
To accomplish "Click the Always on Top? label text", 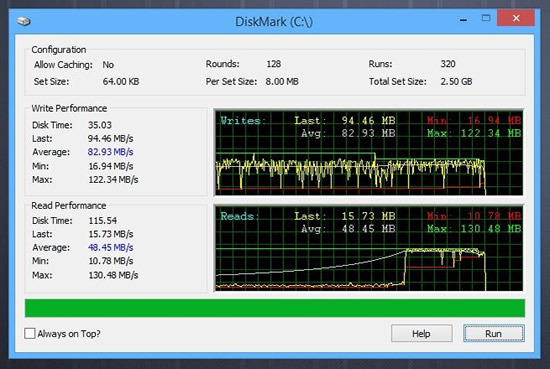I will 69,334.
